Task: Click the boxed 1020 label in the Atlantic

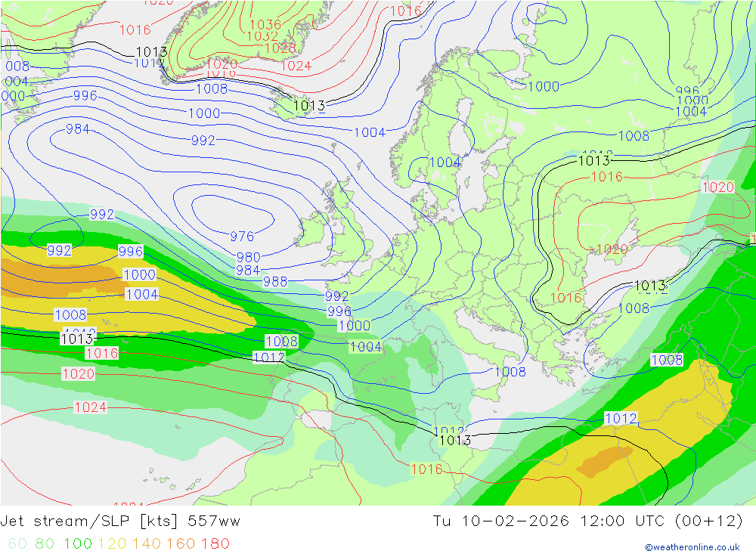Action: tap(78, 373)
